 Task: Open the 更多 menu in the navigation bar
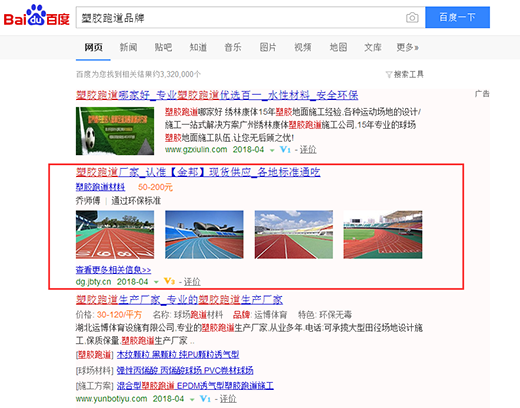tap(407, 47)
